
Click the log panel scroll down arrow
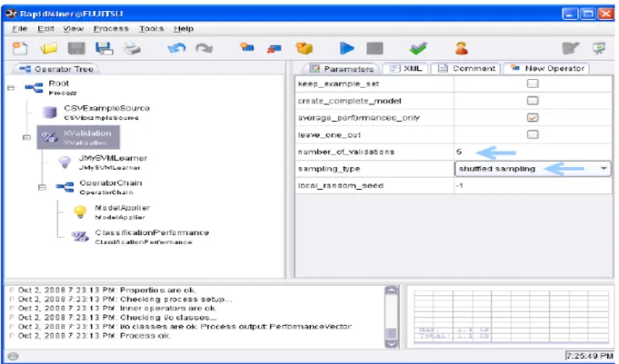392,343
